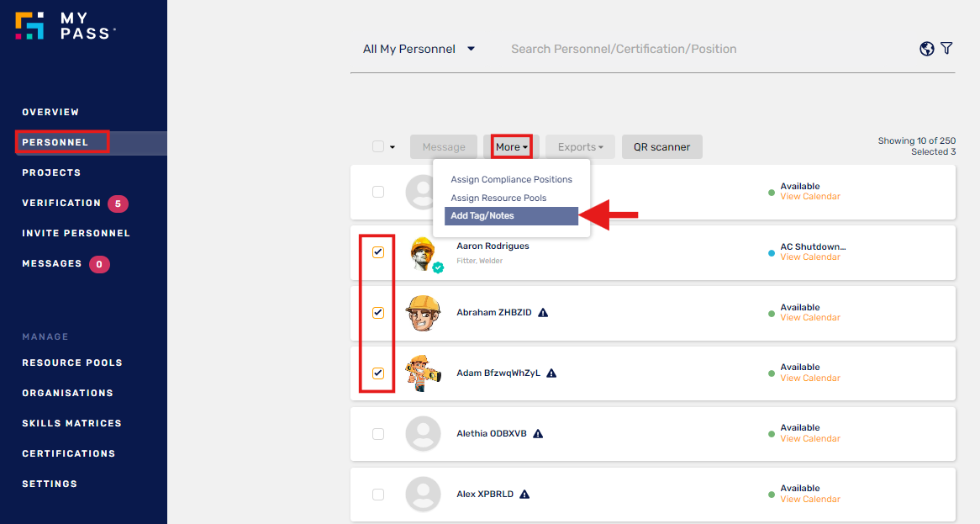Choose Assign Compliance Positions
The image size is (980, 524).
pyautogui.click(x=511, y=179)
